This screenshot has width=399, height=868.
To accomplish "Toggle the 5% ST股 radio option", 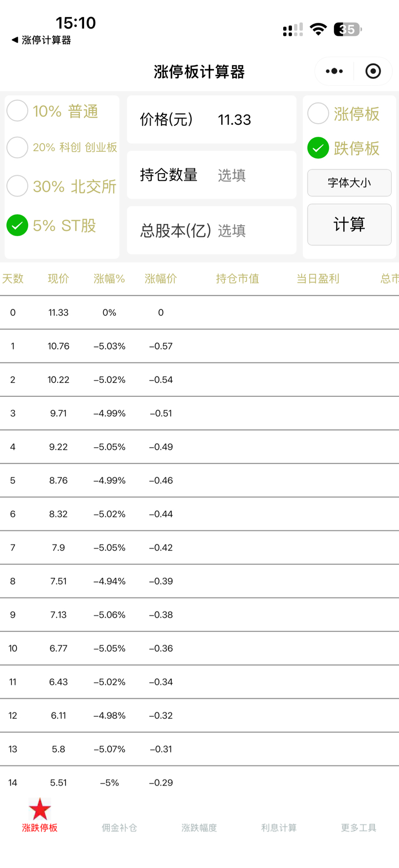I will pos(18,225).
